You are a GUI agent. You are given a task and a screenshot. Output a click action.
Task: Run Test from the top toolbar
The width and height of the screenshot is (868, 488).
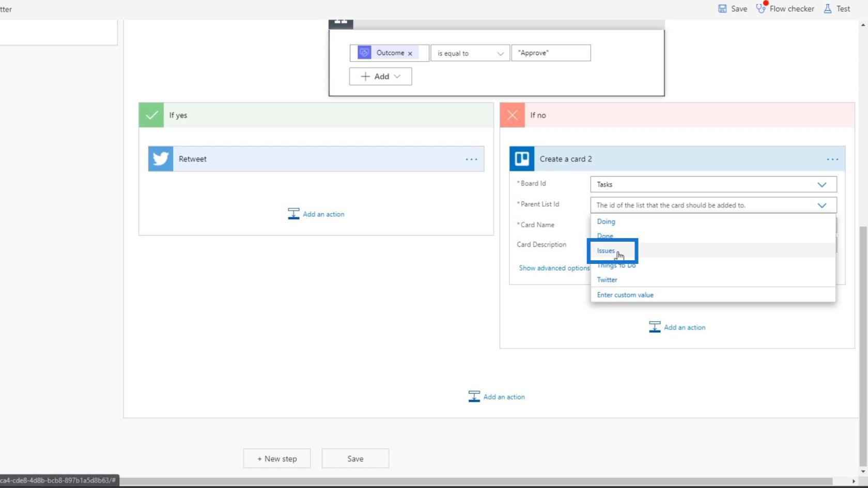pos(836,9)
